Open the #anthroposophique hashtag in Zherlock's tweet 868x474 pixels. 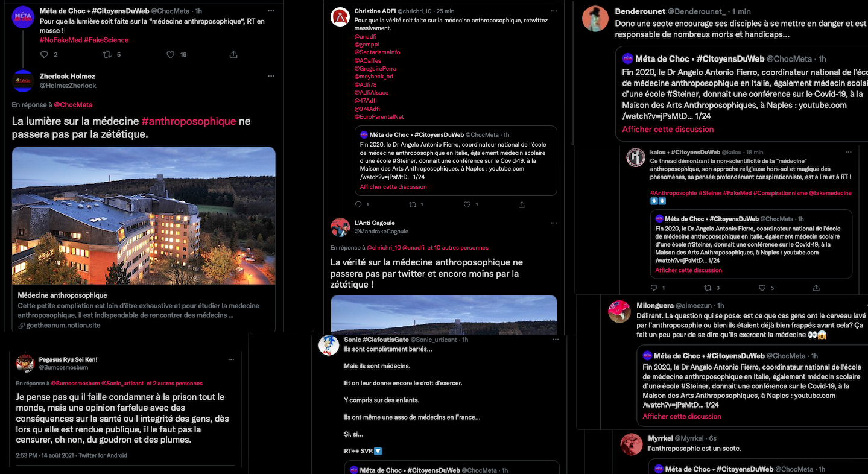pyautogui.click(x=188, y=121)
